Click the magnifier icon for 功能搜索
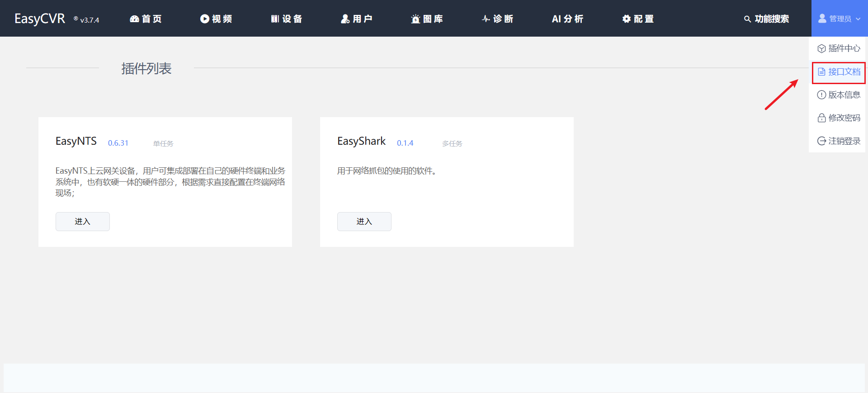This screenshot has width=868, height=393. pyautogui.click(x=748, y=19)
